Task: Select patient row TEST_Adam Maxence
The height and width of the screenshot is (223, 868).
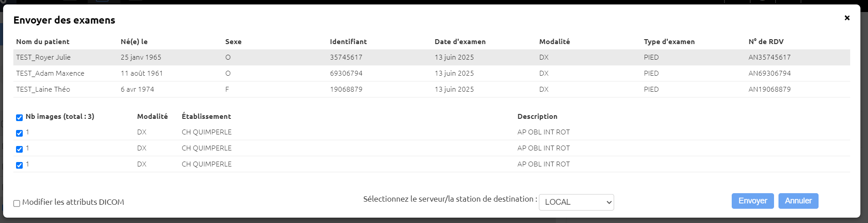Action: click(x=432, y=73)
